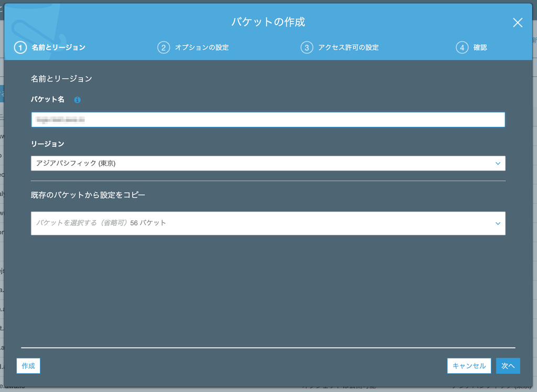Click the 作成 button
The width and height of the screenshot is (537, 392).
pos(28,366)
